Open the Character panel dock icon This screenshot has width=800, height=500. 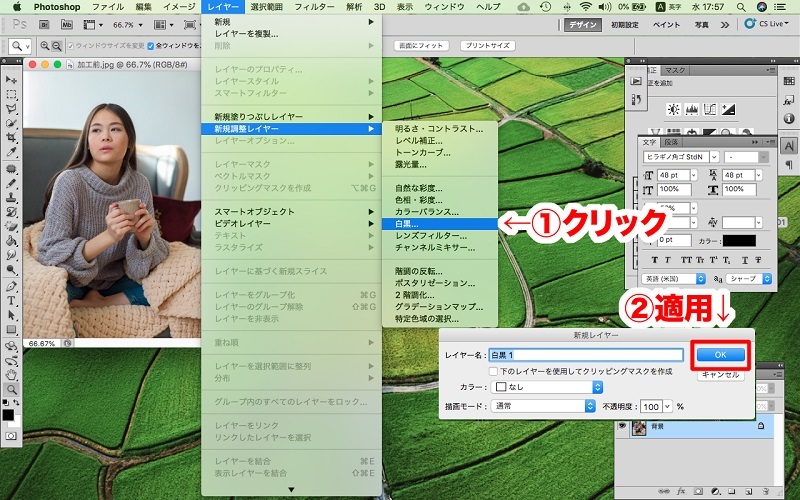click(789, 146)
